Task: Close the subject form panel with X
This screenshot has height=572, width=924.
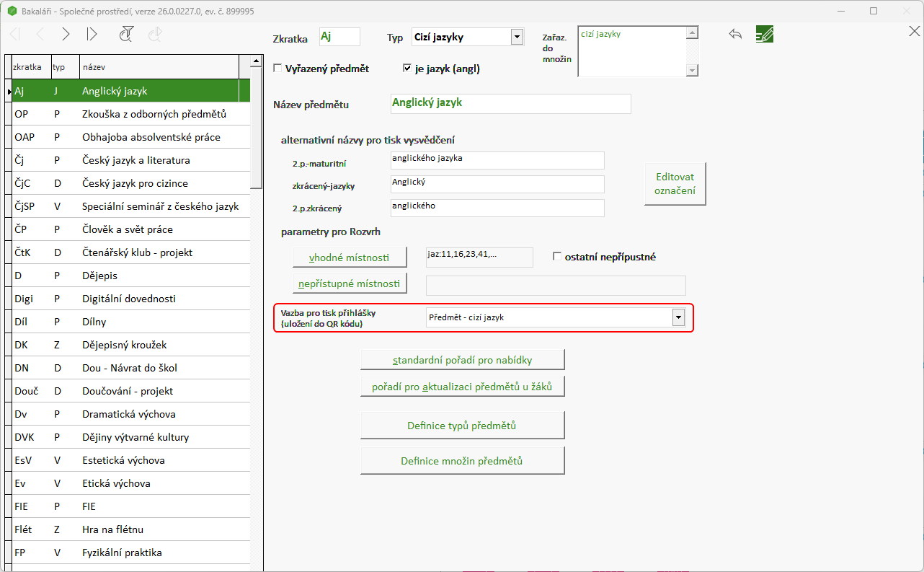Action: coord(913,31)
